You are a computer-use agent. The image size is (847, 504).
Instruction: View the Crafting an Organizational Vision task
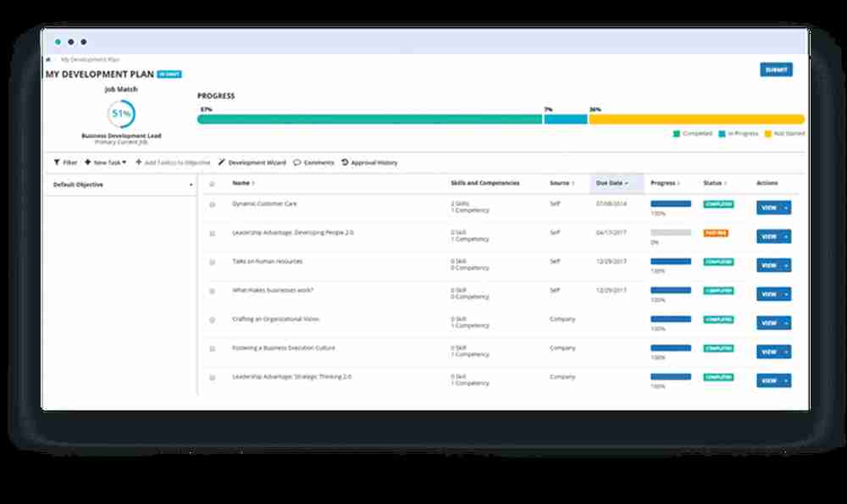(768, 323)
